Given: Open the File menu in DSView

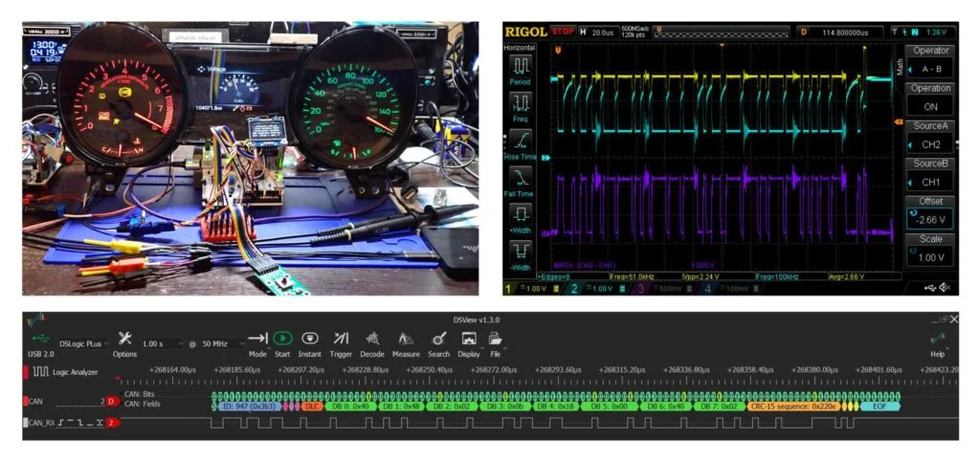Looking at the screenshot, I should click(496, 339).
